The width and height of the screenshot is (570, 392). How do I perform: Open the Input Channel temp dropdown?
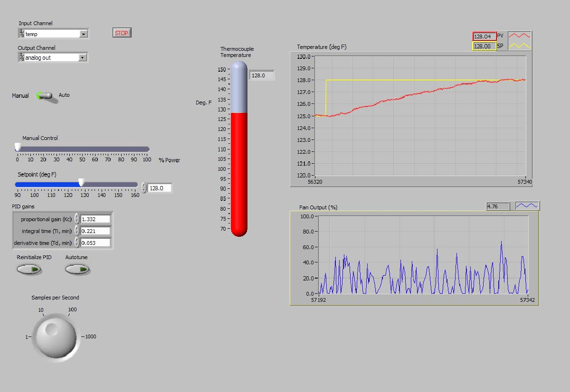[84, 34]
